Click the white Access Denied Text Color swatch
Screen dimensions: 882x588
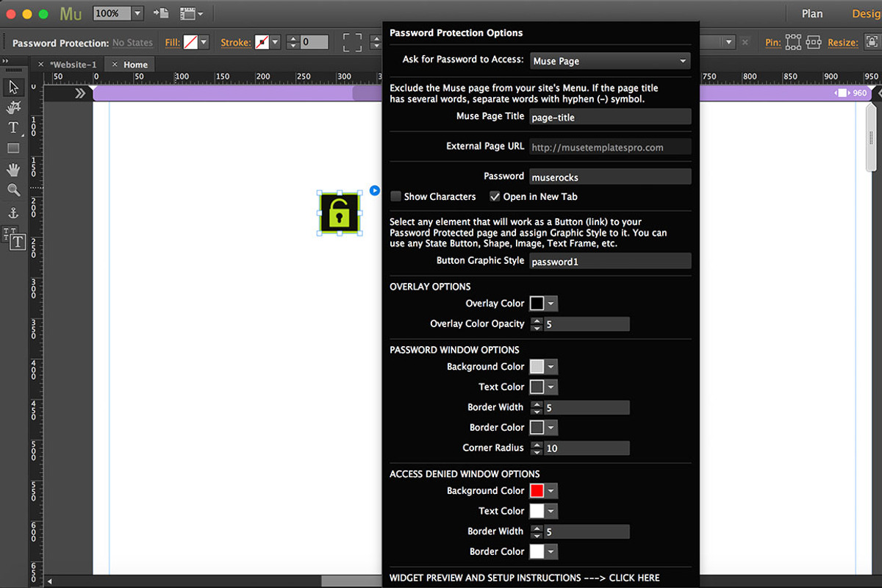[537, 511]
